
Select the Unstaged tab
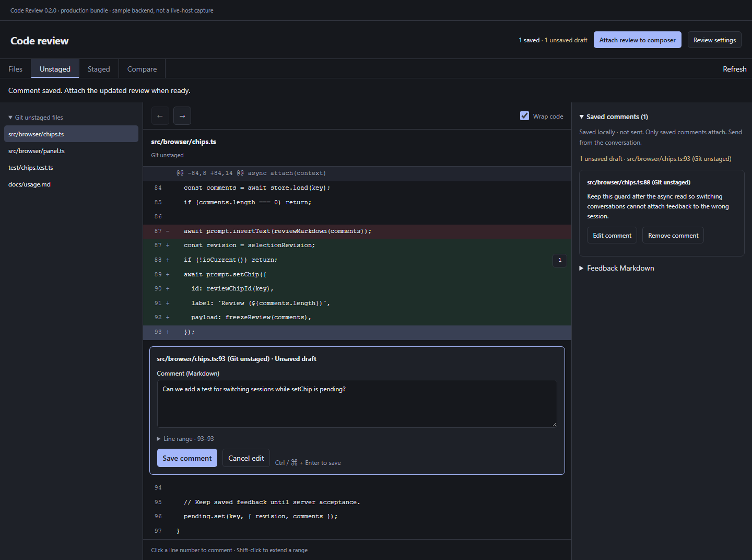pyautogui.click(x=55, y=69)
